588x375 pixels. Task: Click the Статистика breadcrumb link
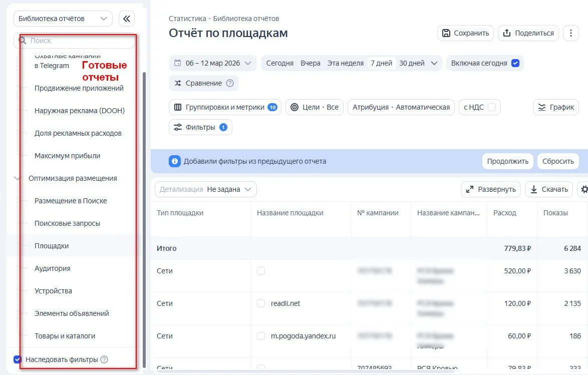(x=187, y=19)
